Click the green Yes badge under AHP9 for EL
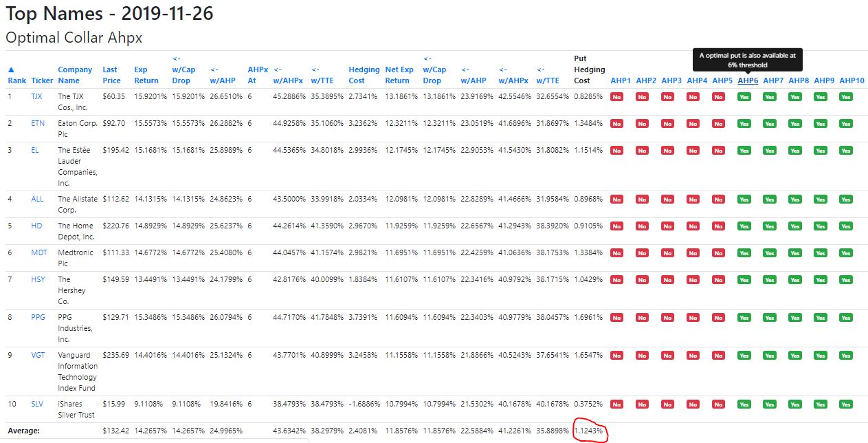 point(821,151)
